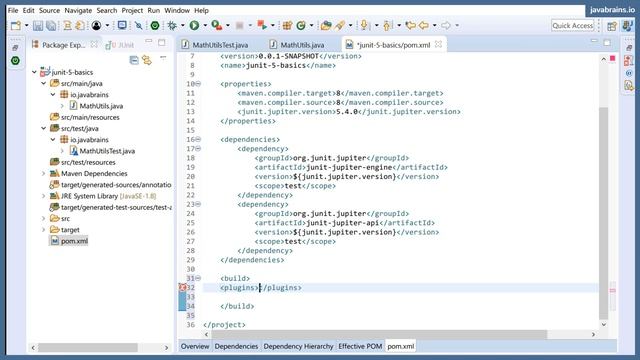Image resolution: width=640 pixels, height=360 pixels.
Task: Select the Java perspective icon
Action: click(628, 26)
